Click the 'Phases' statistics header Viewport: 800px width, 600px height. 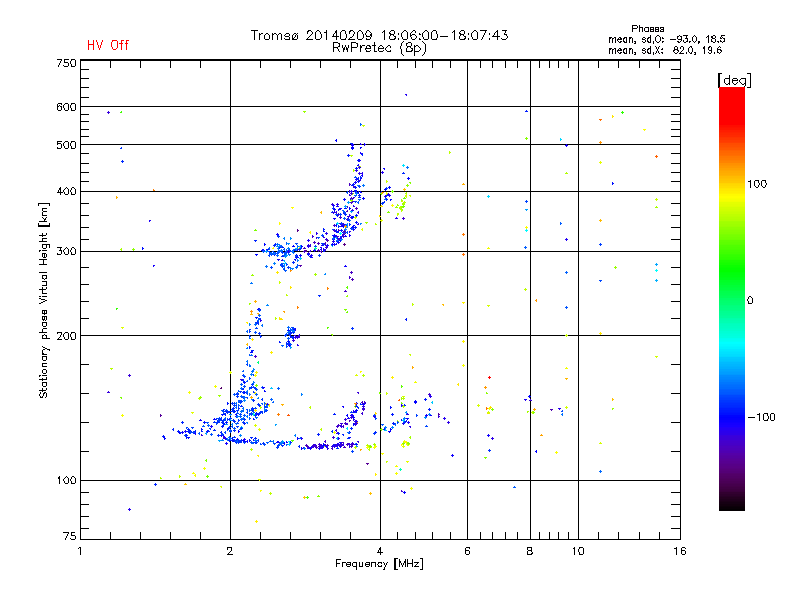(647, 29)
